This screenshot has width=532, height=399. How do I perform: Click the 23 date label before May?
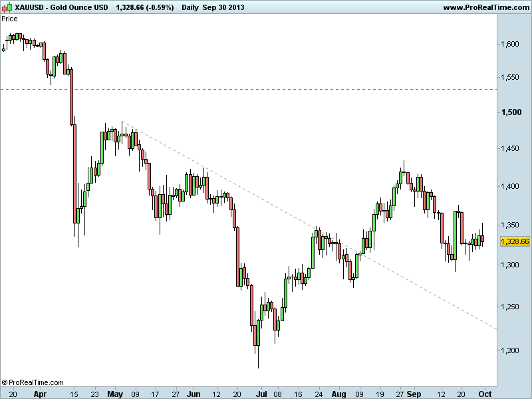[94, 394]
